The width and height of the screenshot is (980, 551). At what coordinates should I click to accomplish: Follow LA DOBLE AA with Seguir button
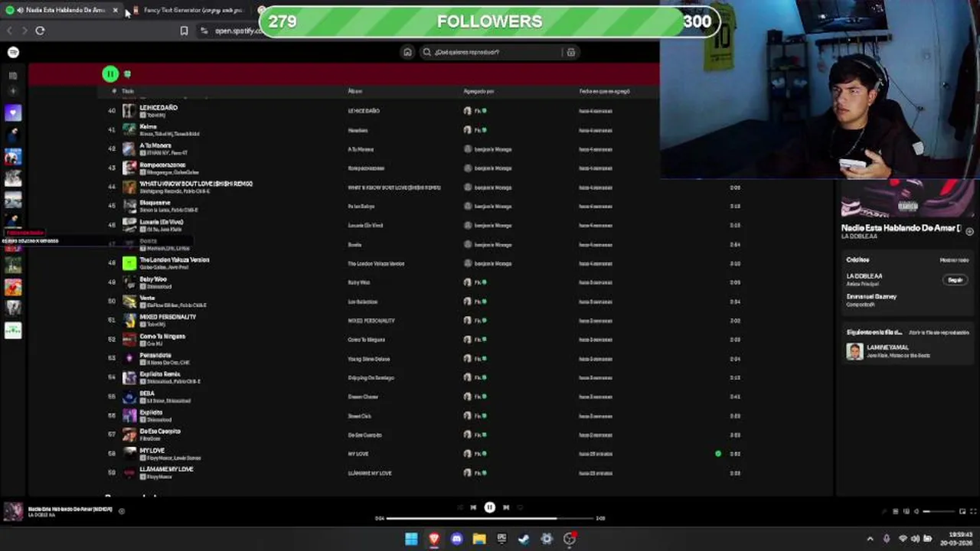click(x=955, y=280)
